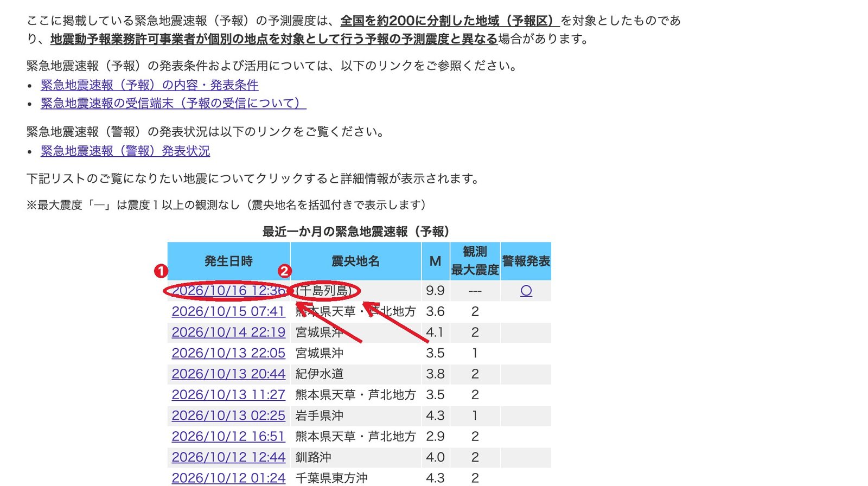Select magnitude 3.8 in 紀伊水道 row
868x486 pixels.
click(436, 374)
